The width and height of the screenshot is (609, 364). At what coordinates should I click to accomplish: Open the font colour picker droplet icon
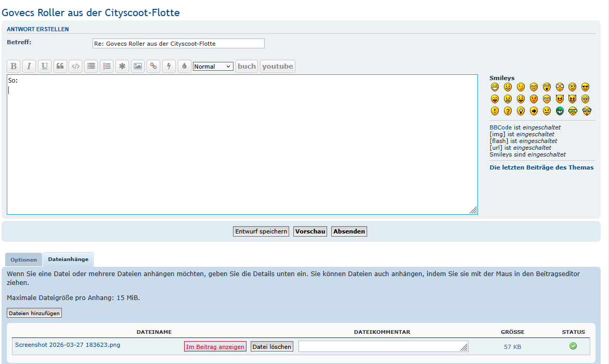pyautogui.click(x=184, y=66)
